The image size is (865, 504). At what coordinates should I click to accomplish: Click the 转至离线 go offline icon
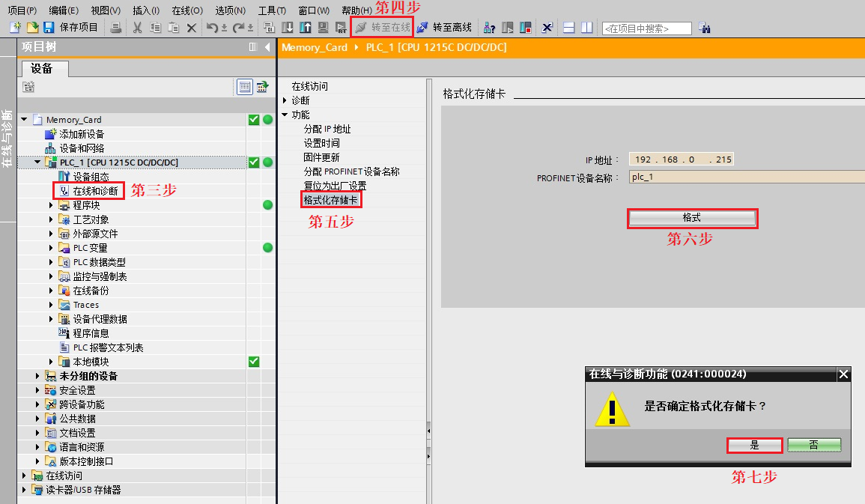422,27
